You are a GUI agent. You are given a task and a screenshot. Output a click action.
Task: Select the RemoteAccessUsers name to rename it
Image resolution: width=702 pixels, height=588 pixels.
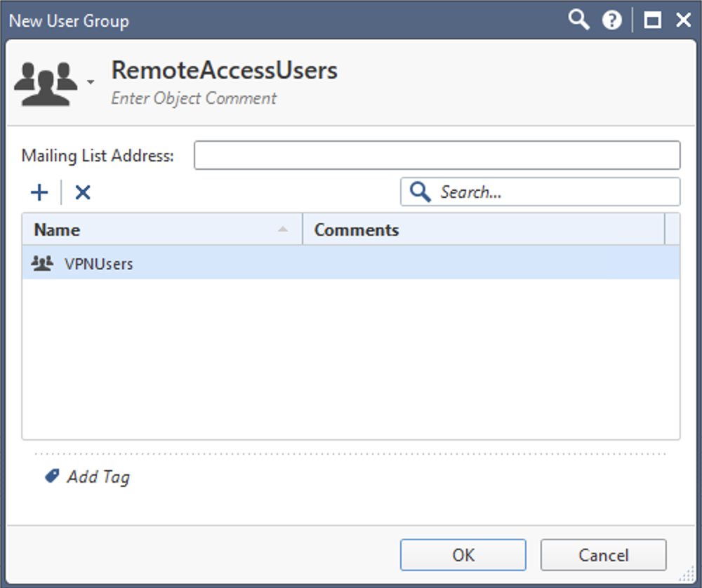[x=224, y=70]
